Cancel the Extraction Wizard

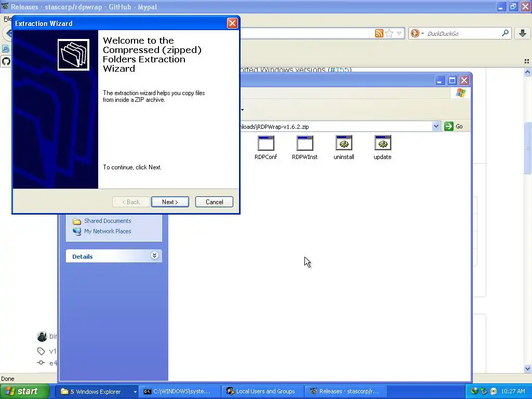(214, 202)
